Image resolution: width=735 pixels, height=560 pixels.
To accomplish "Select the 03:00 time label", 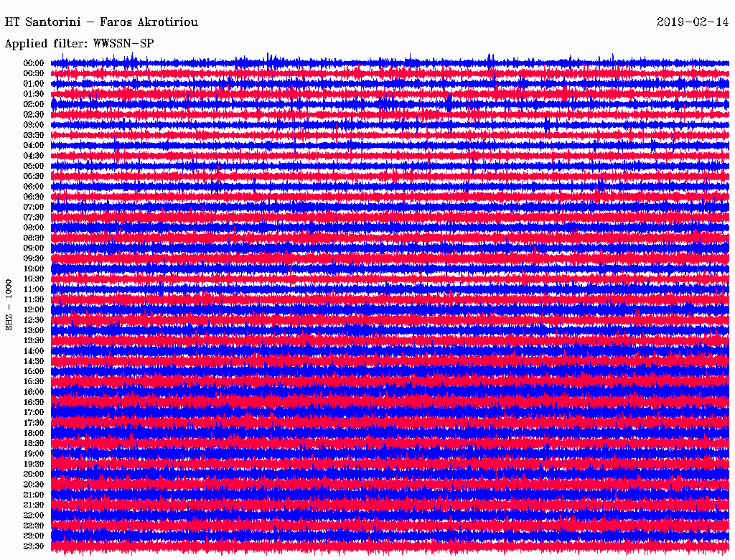I will click(34, 125).
